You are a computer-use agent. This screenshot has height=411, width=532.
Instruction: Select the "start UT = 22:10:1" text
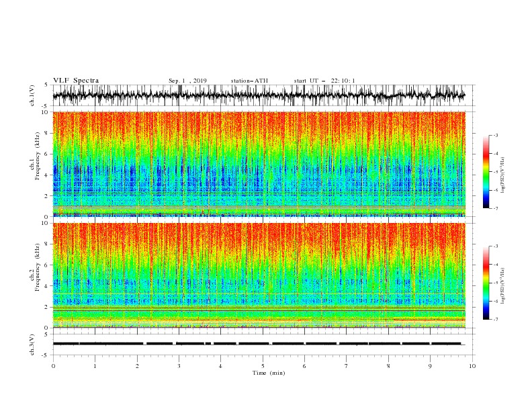324,81
